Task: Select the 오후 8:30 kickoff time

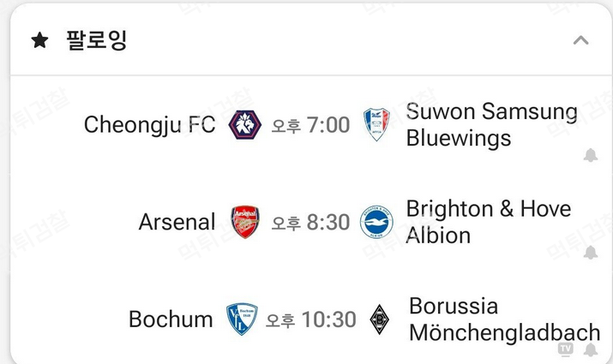Action: pyautogui.click(x=311, y=222)
